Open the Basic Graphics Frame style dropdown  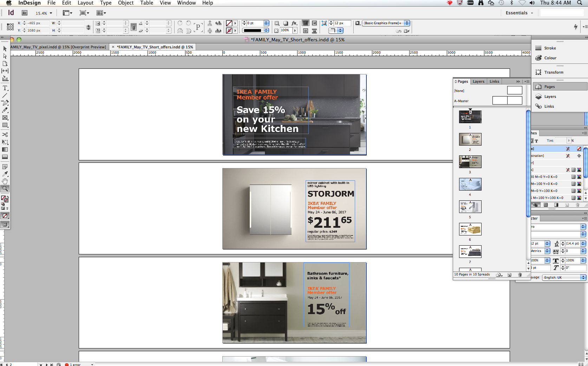point(407,23)
